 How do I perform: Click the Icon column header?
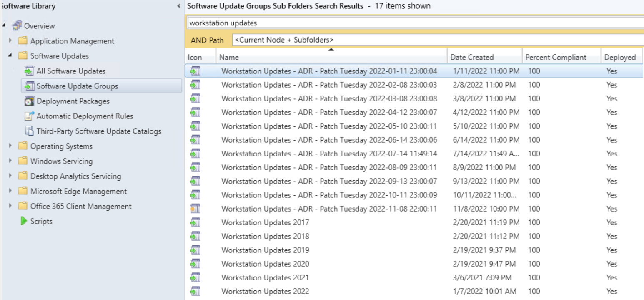pos(200,58)
